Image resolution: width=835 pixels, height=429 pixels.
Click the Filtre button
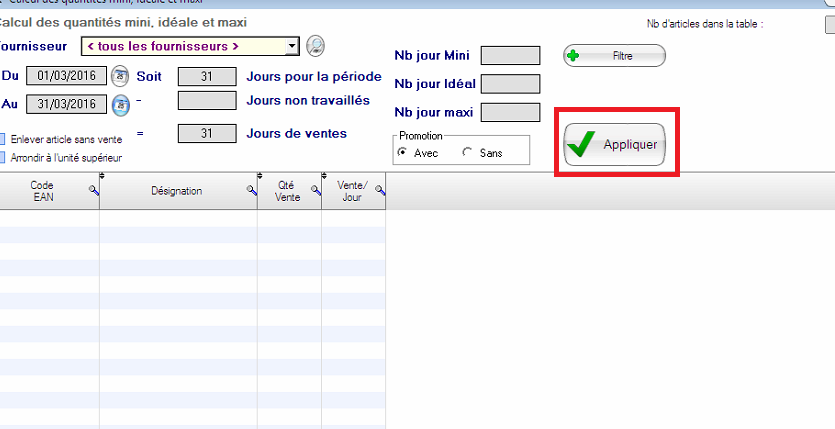click(614, 56)
